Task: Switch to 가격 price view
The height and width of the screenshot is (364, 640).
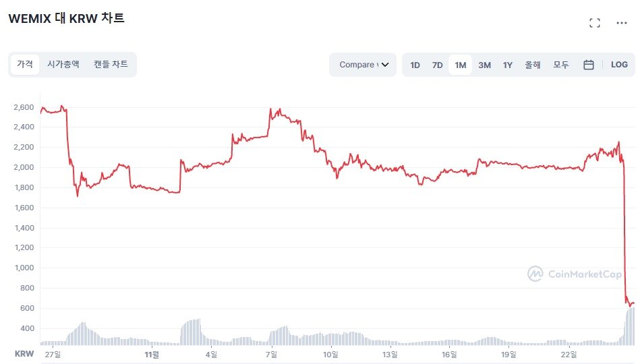Action: 25,65
